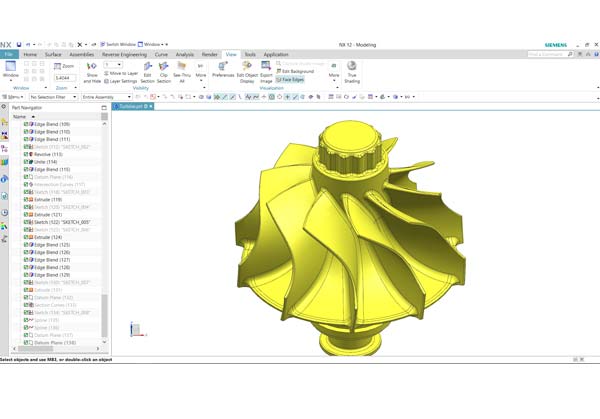The height and width of the screenshot is (419, 600).
Task: Expand the Zoom group options arrow
Action: click(75, 88)
